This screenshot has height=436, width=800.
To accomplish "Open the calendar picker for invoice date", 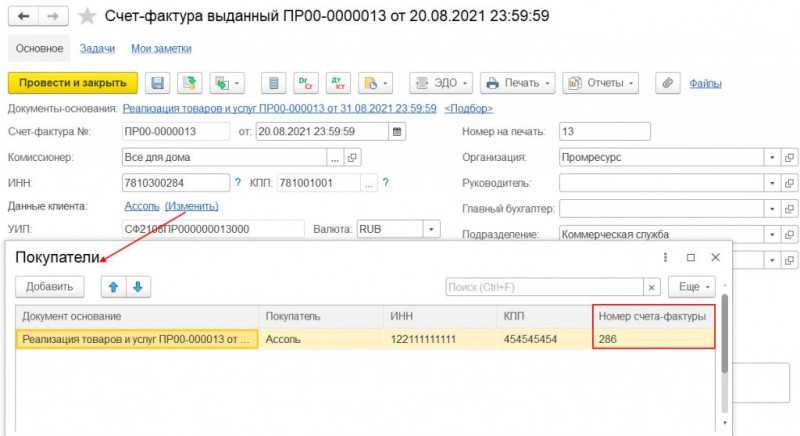I will coord(397,132).
